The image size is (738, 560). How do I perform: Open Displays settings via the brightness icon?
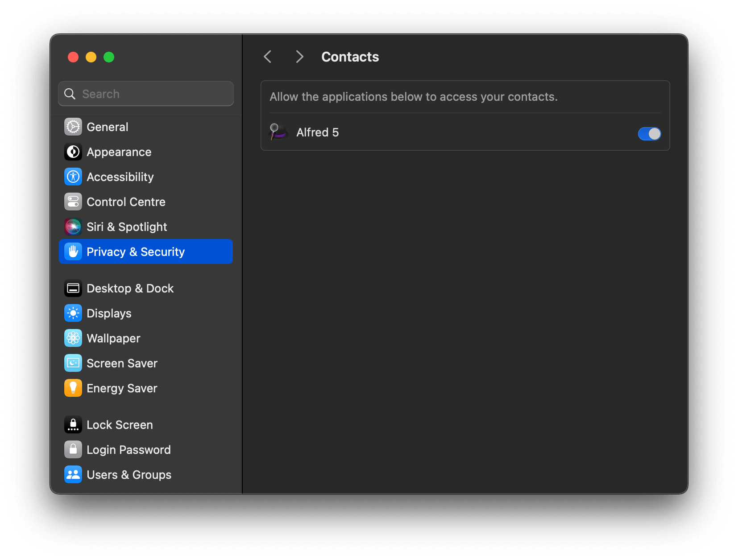[x=73, y=313]
